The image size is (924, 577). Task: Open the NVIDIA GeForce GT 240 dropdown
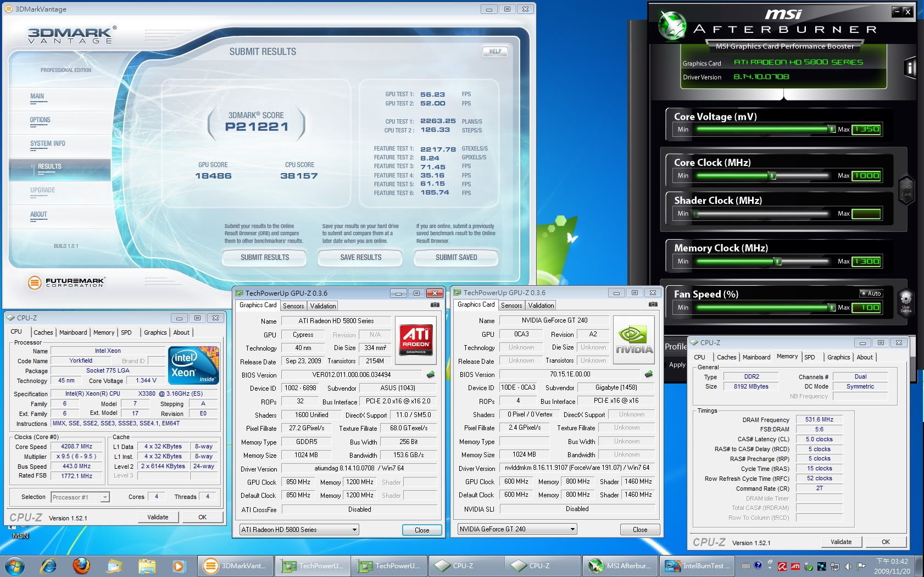click(x=517, y=529)
